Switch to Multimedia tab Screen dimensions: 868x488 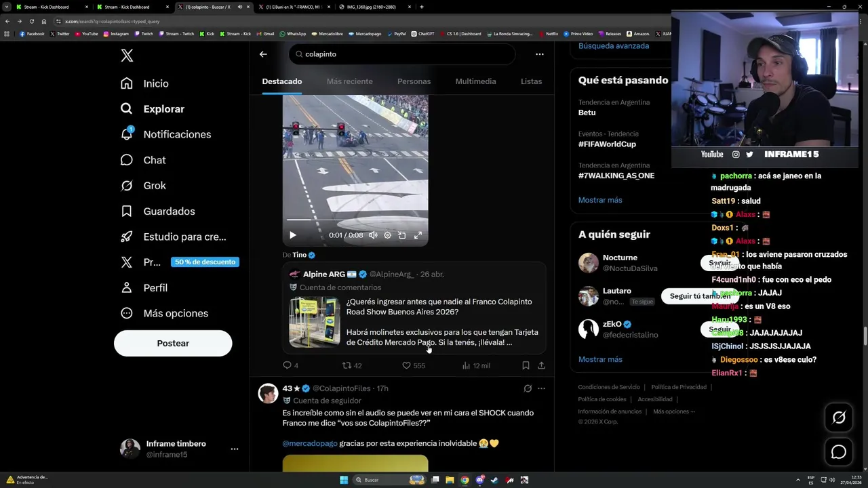[476, 81]
